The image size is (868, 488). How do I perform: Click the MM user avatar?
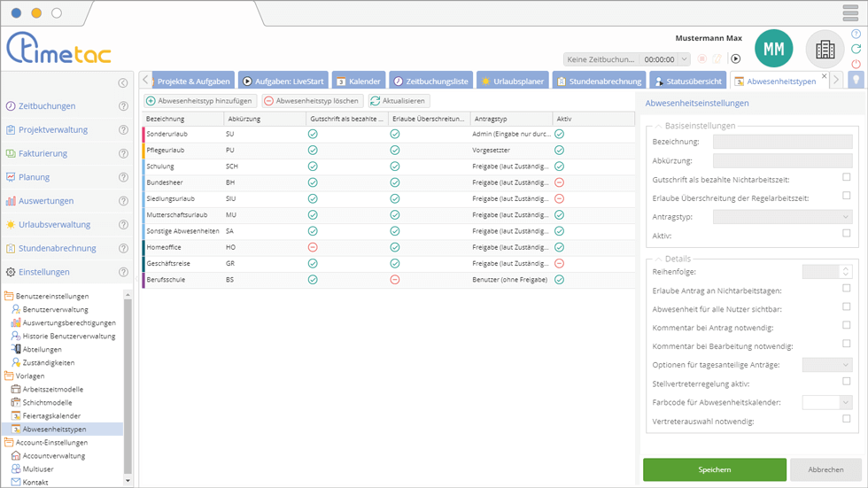tap(773, 50)
